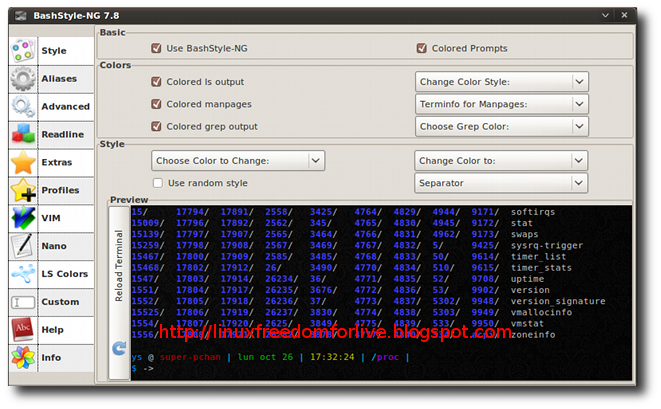Click the Advanced magnifier gear icon
661x409 pixels.
pos(23,106)
